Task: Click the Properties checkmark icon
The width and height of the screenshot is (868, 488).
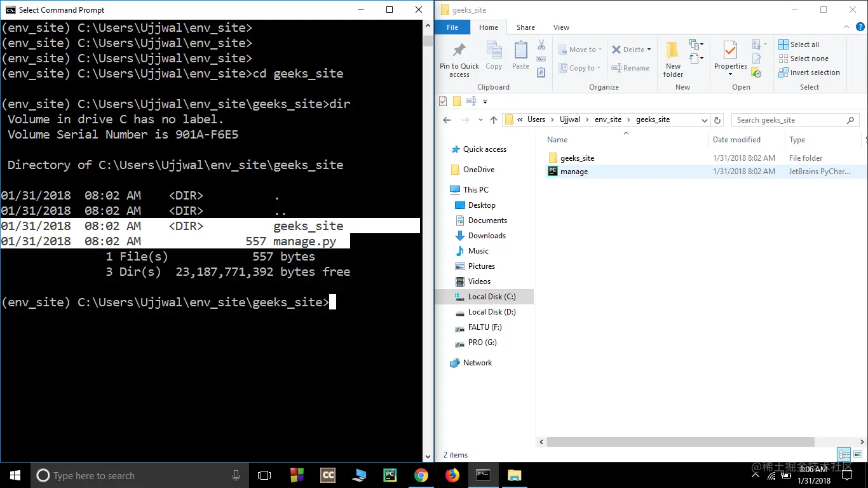Action: tap(730, 50)
